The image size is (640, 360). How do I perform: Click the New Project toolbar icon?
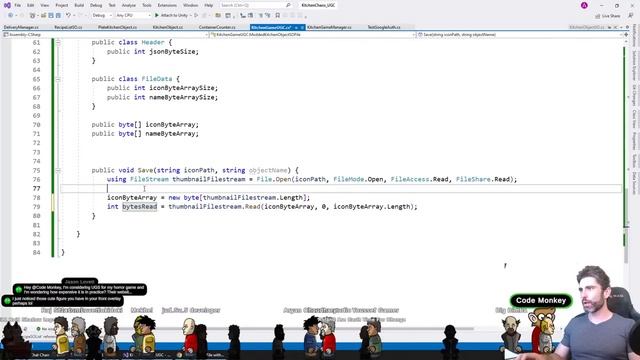tap(32, 16)
